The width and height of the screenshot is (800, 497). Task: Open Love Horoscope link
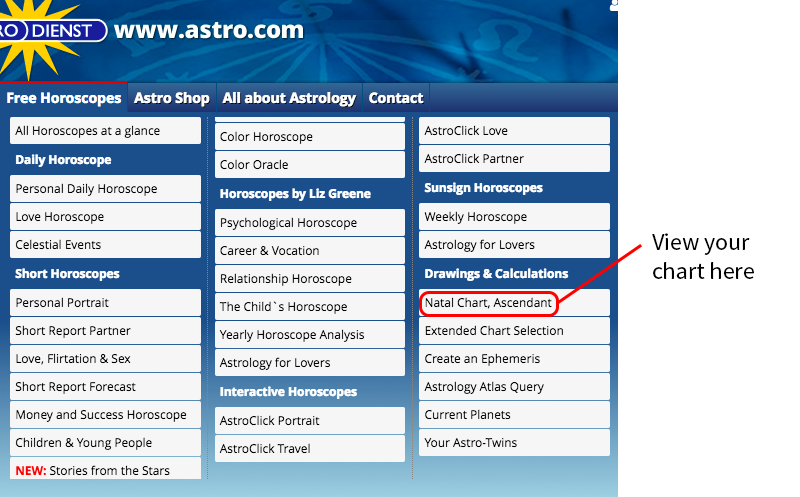point(105,216)
